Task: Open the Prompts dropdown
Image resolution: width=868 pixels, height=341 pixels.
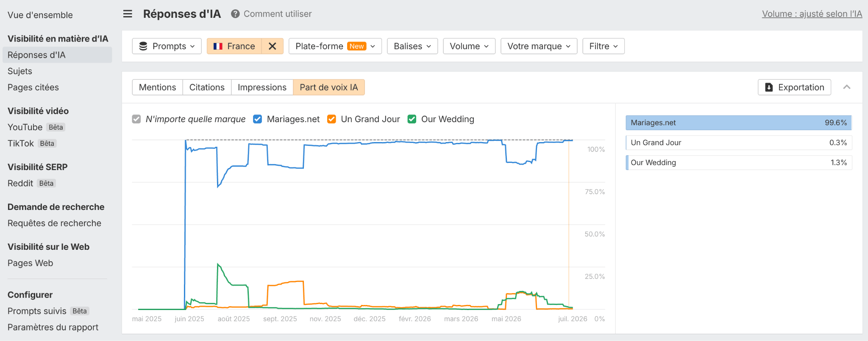Action: tap(167, 46)
